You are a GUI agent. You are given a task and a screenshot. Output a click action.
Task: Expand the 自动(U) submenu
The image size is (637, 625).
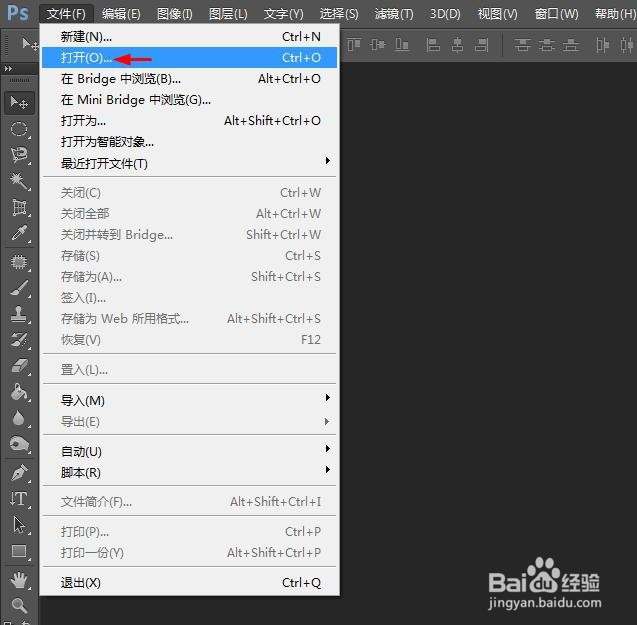coord(189,451)
